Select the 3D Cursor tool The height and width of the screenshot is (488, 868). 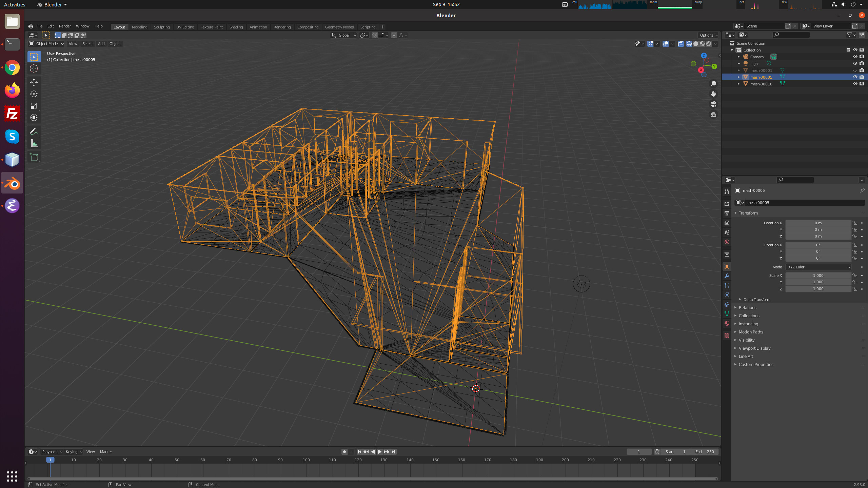34,68
